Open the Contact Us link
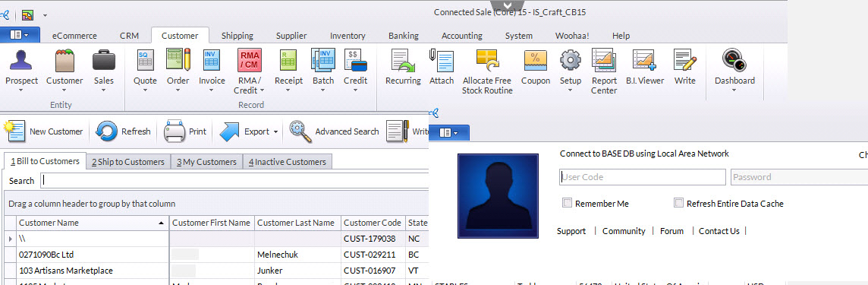 point(719,231)
